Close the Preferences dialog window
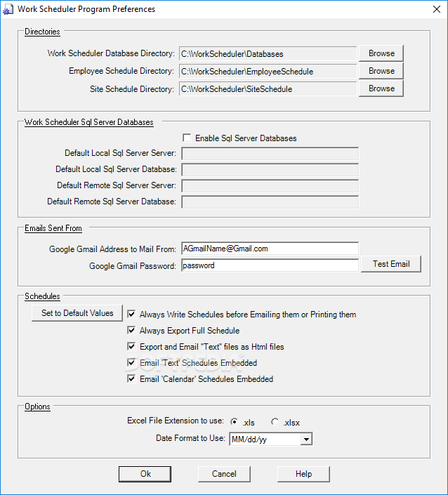The height and width of the screenshot is (495, 448). 437,9
